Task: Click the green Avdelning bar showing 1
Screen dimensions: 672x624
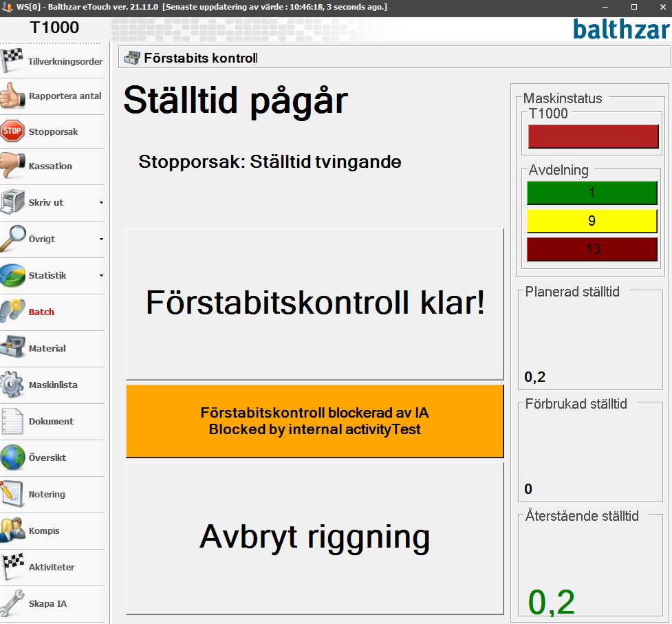Action: click(592, 193)
